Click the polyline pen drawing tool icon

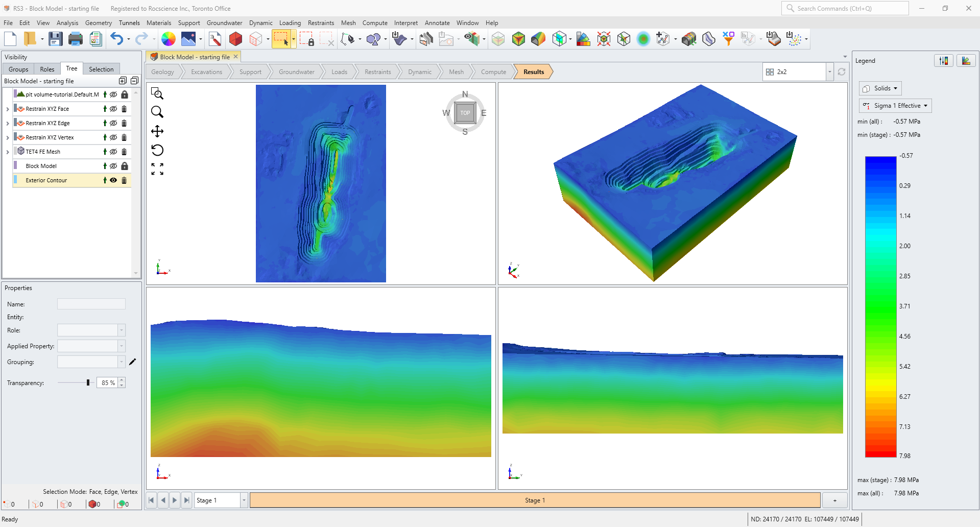coord(347,39)
